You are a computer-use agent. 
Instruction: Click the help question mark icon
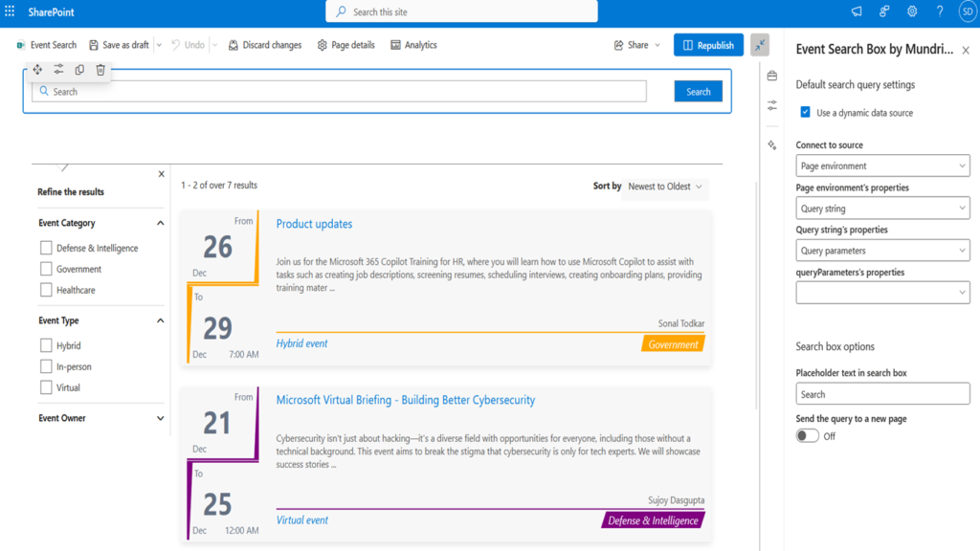coord(940,11)
